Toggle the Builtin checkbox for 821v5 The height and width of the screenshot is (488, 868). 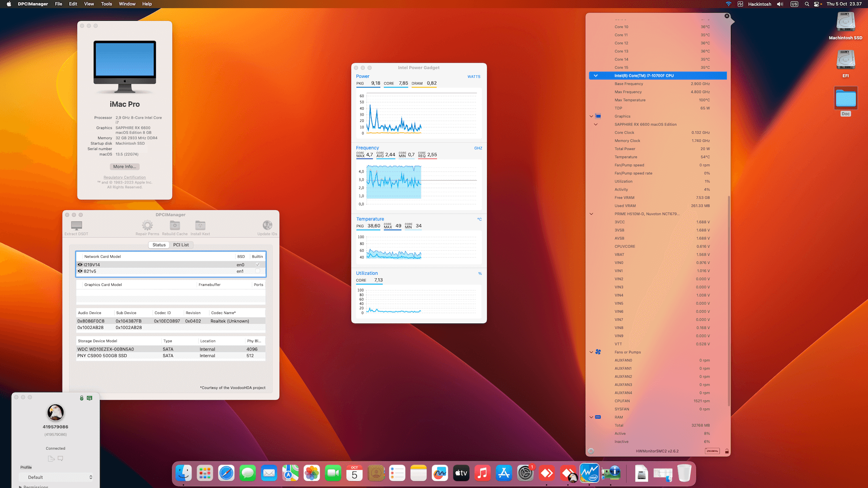258,271
